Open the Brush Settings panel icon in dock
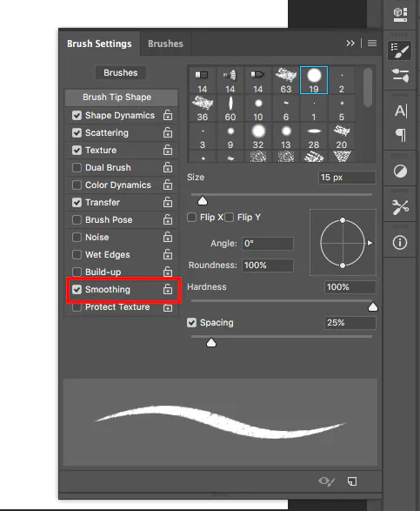The height and width of the screenshot is (511, 420). coord(399,50)
